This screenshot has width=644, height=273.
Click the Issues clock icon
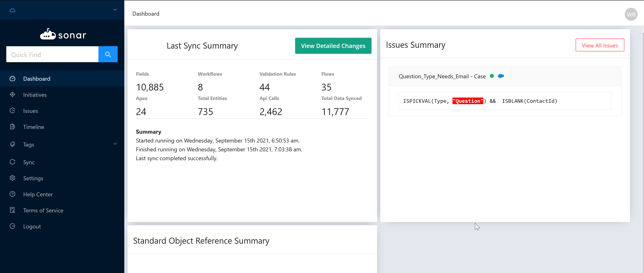[x=12, y=111]
